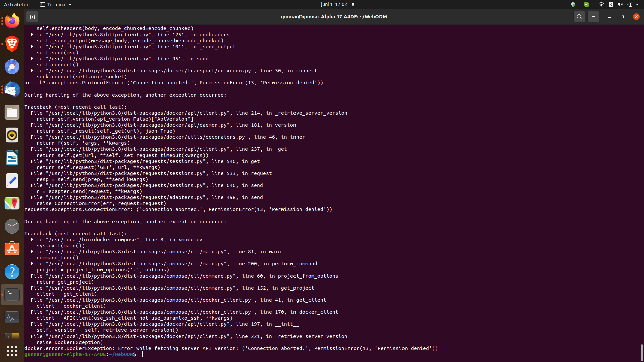This screenshot has width=644, height=362.
Task: Open the Terminal hamburger menu
Action: (x=593, y=16)
